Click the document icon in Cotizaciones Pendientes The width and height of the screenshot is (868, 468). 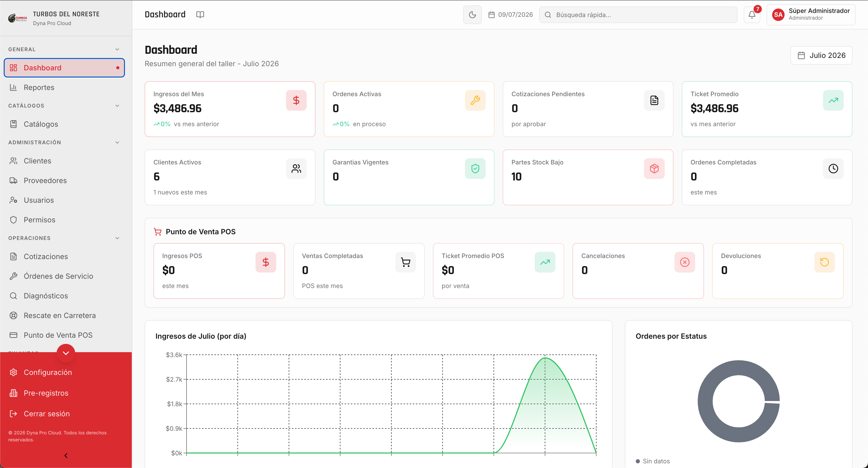[654, 100]
